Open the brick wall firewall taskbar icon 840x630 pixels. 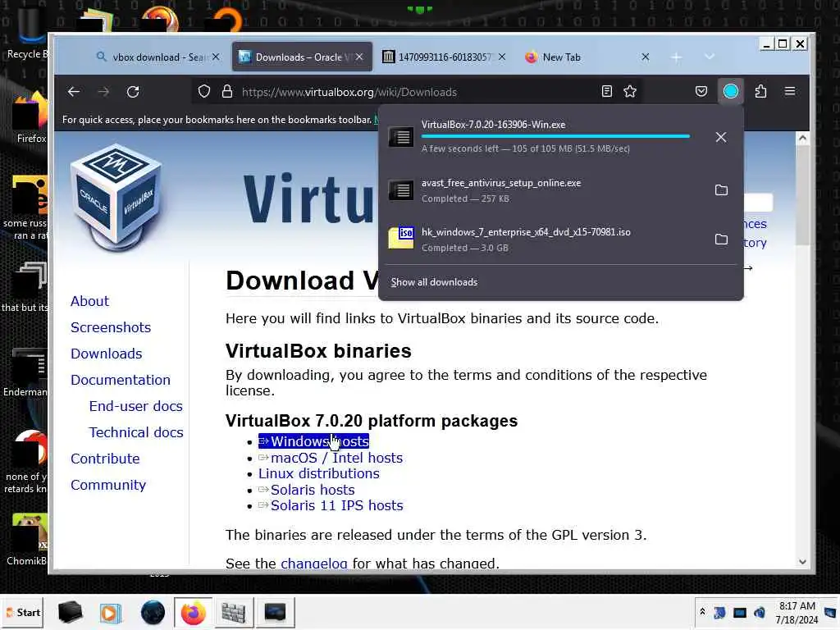click(234, 612)
